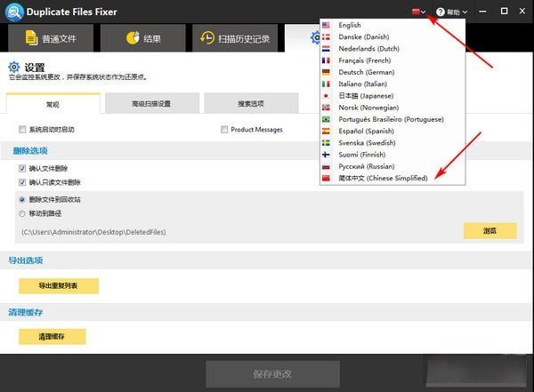Click the 导出重复列表 button
Screen dimensions: 534x392
pyautogui.click(x=59, y=286)
